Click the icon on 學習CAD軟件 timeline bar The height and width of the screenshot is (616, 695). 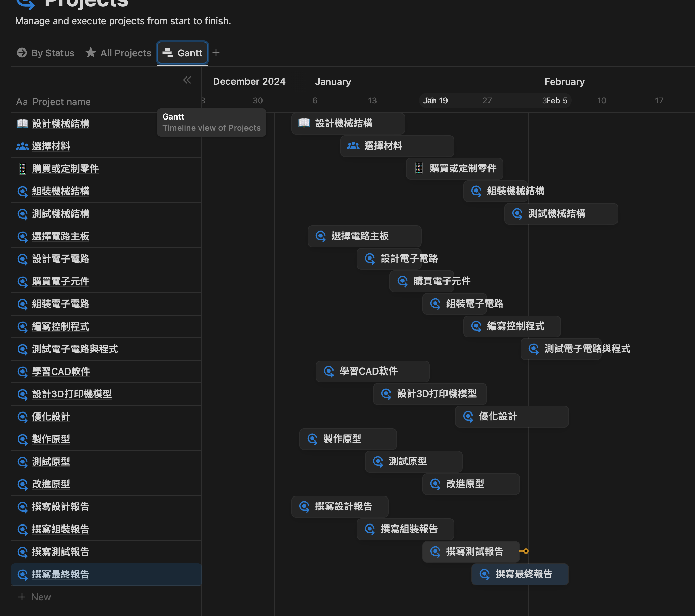329,371
